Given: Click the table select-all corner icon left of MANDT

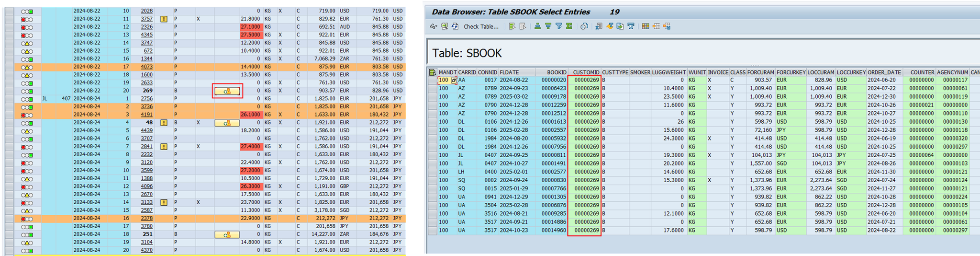Looking at the screenshot, I should [433, 72].
